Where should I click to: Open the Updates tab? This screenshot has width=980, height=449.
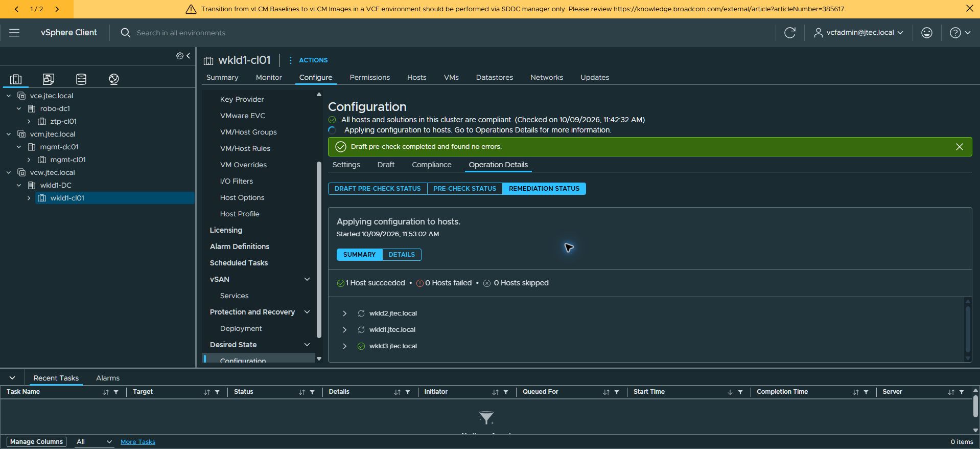pos(595,78)
